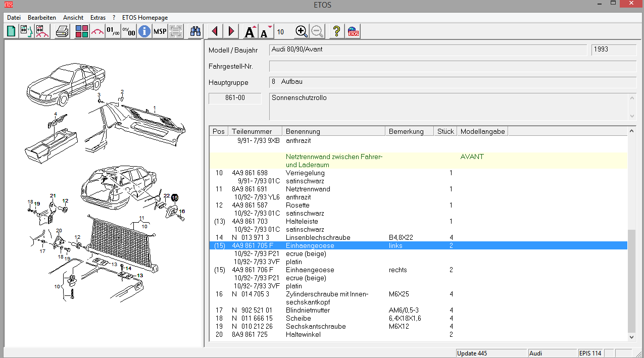The image size is (644, 358).
Task: Select the Netztrennwand row at position 11
Action: click(308, 189)
